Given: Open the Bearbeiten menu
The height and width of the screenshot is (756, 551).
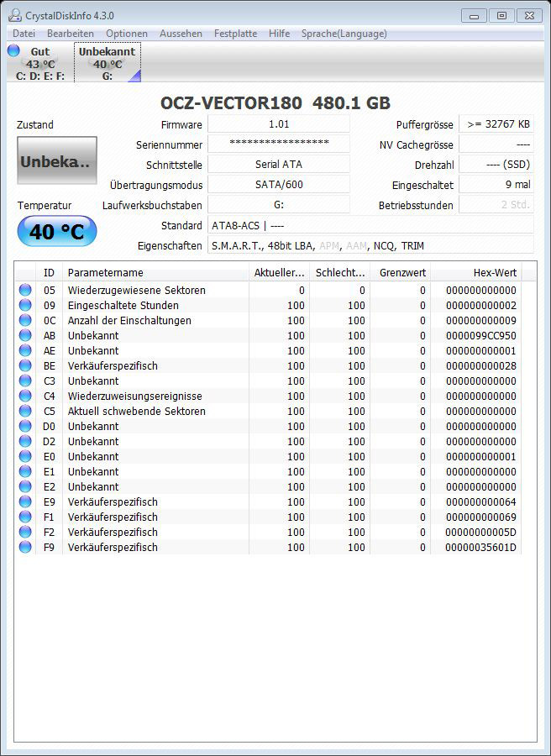Looking at the screenshot, I should (x=70, y=34).
